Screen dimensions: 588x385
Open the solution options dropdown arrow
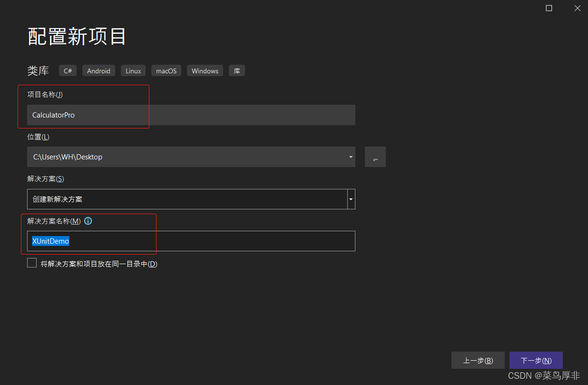[351, 199]
